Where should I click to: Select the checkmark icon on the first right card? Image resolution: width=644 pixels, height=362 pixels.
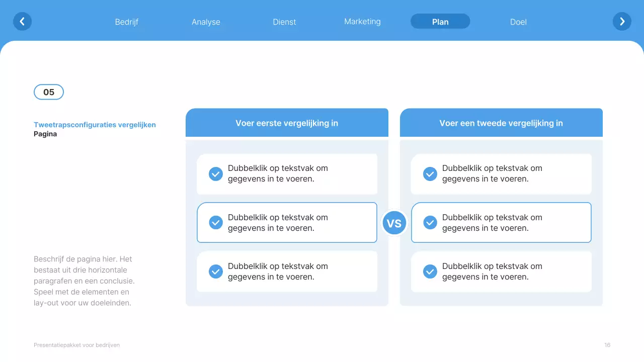pos(430,173)
